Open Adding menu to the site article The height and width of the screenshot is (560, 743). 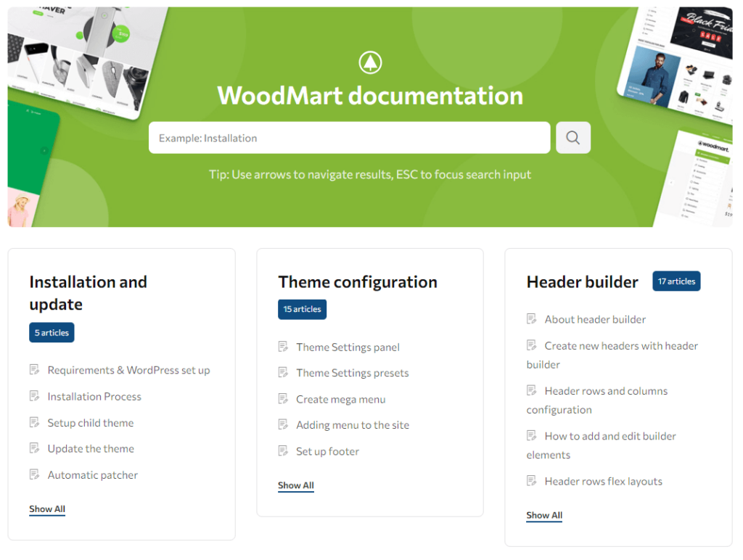353,425
